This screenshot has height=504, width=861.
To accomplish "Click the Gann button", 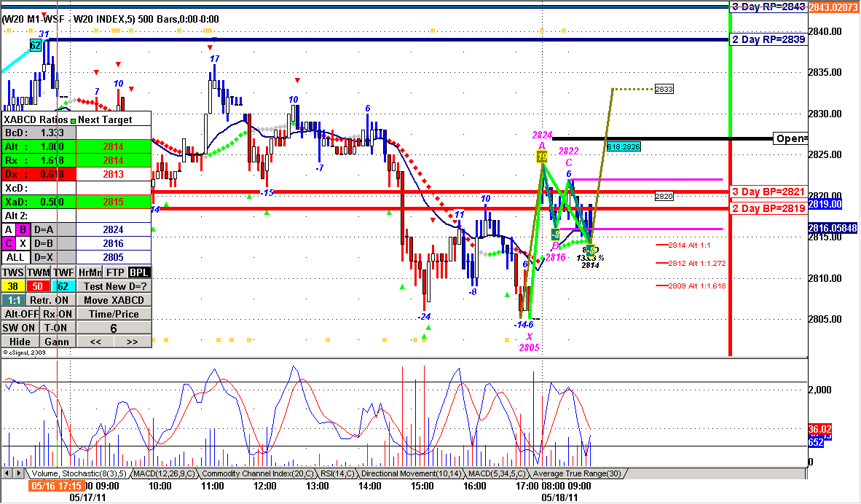I will point(57,342).
